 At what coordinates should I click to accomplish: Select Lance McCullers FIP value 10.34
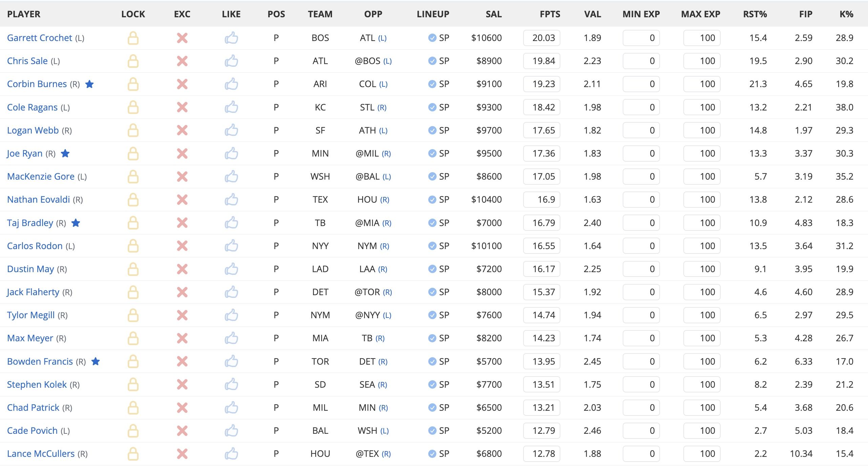[801, 454]
